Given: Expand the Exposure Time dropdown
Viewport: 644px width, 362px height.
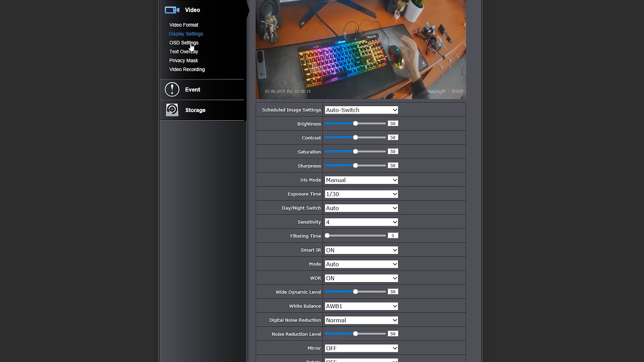Looking at the screenshot, I should point(361,194).
